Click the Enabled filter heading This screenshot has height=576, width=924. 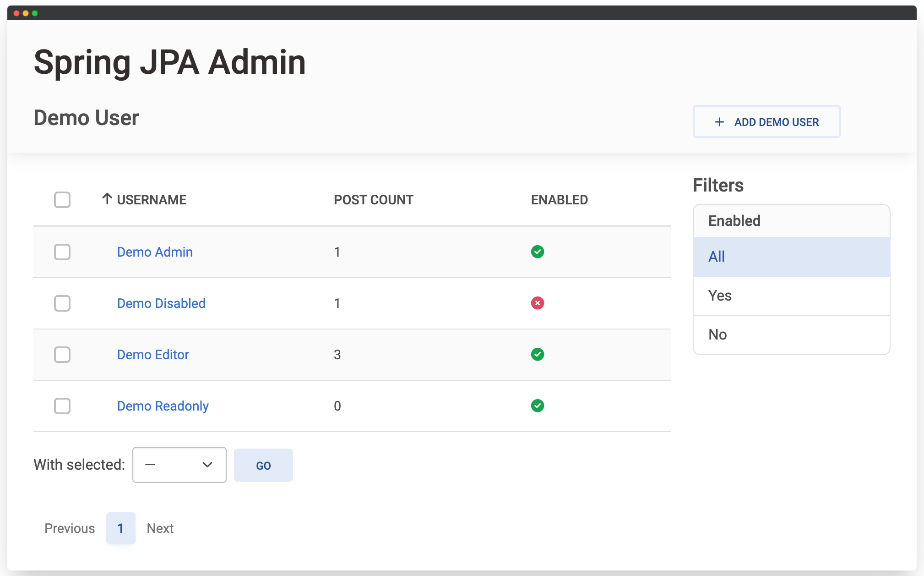(734, 221)
